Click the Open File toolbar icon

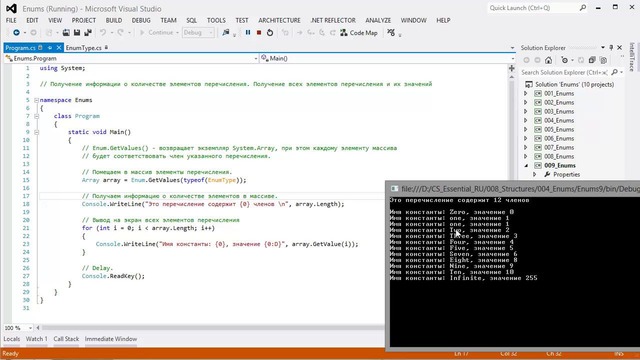[66, 33]
